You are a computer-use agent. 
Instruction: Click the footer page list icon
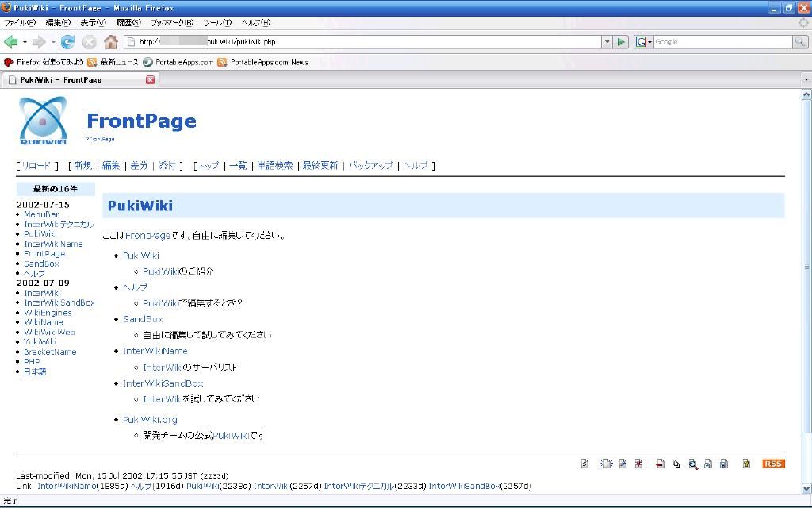tap(676, 464)
